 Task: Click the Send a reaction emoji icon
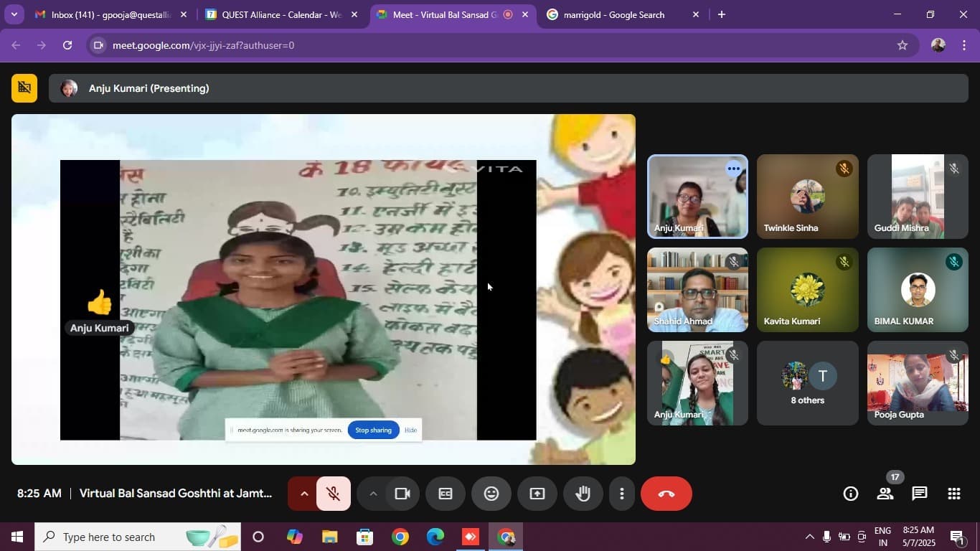click(x=491, y=494)
